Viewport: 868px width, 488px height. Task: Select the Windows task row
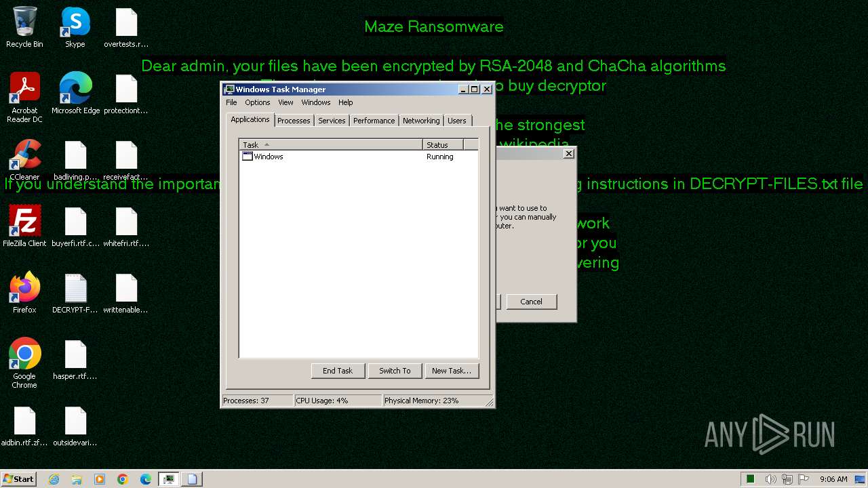click(359, 157)
